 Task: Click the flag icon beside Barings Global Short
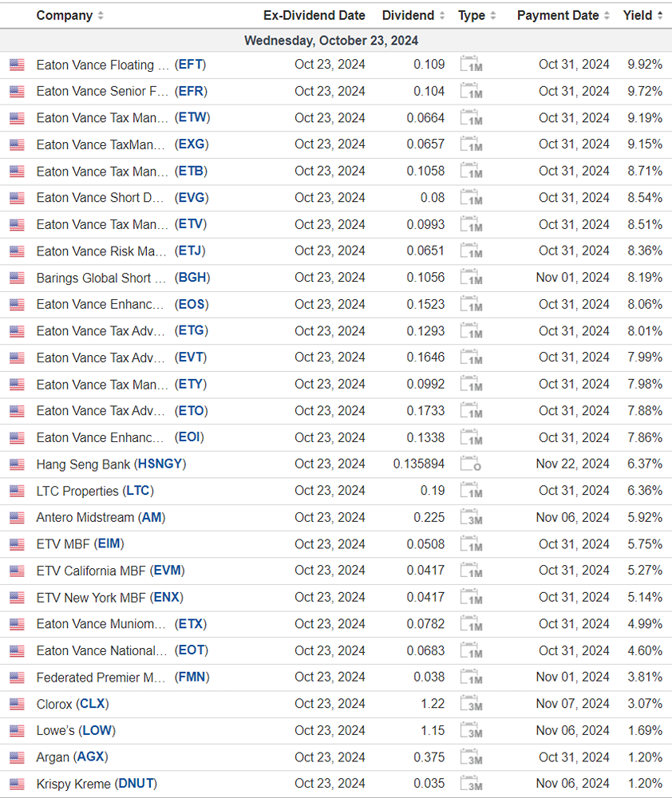[x=17, y=279]
